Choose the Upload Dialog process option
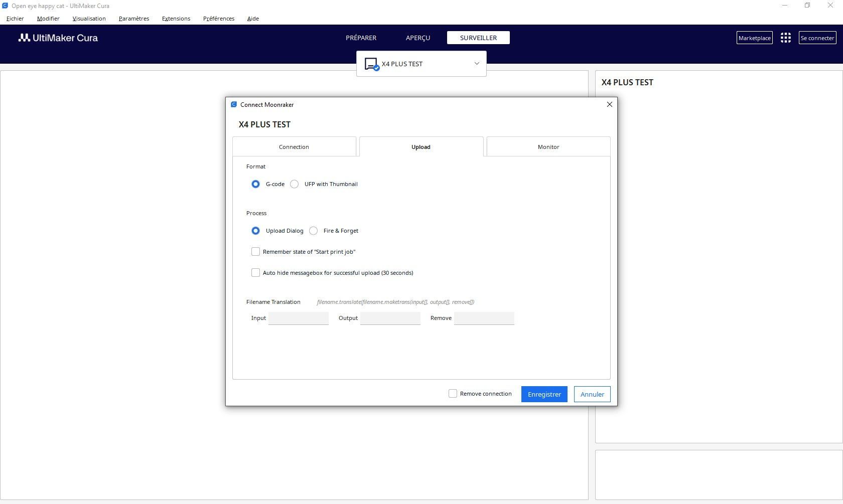Viewport: 843px width, 504px height. point(255,231)
